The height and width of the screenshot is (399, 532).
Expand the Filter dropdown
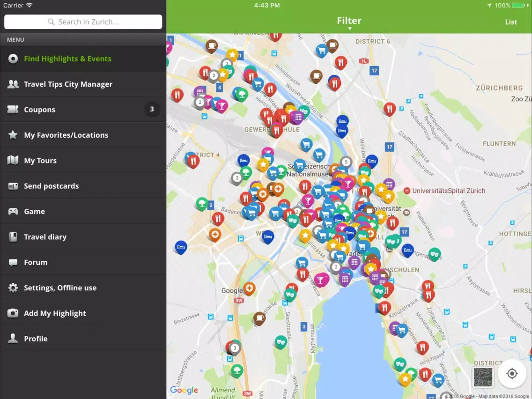[x=349, y=22]
